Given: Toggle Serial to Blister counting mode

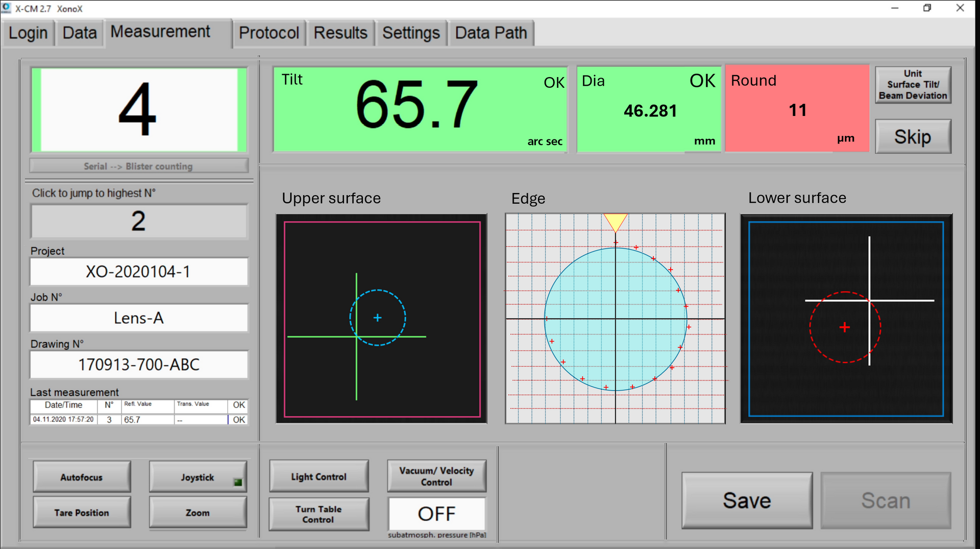Looking at the screenshot, I should pyautogui.click(x=138, y=166).
